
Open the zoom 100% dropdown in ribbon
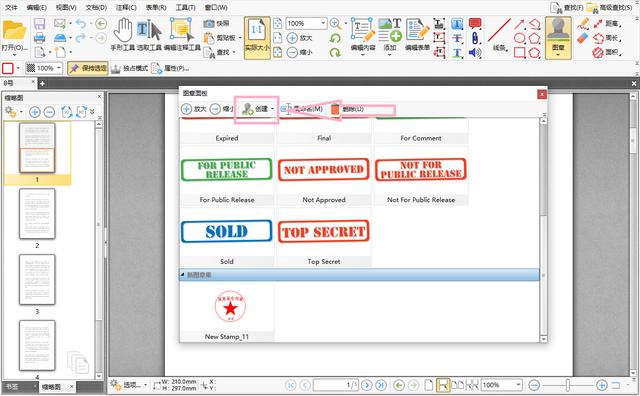tap(323, 23)
